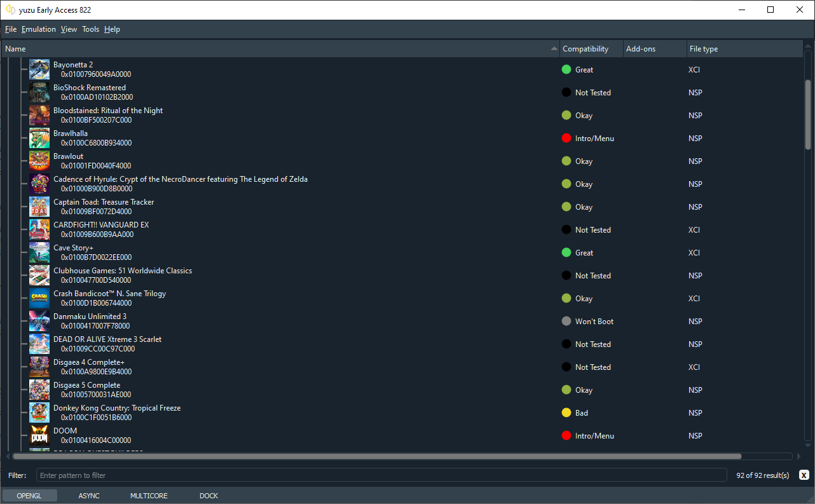This screenshot has width=815, height=504.
Task: Open the File menu
Action: (x=11, y=29)
